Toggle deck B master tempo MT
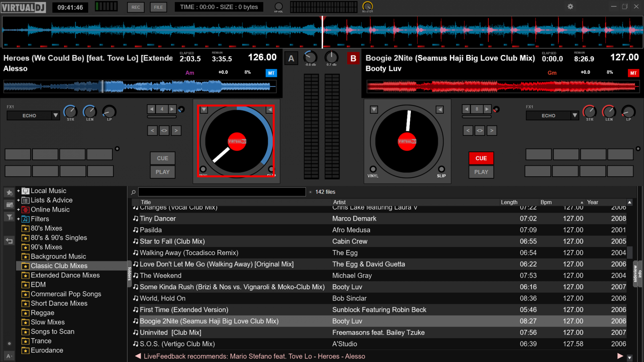644x362 pixels. 633,73
